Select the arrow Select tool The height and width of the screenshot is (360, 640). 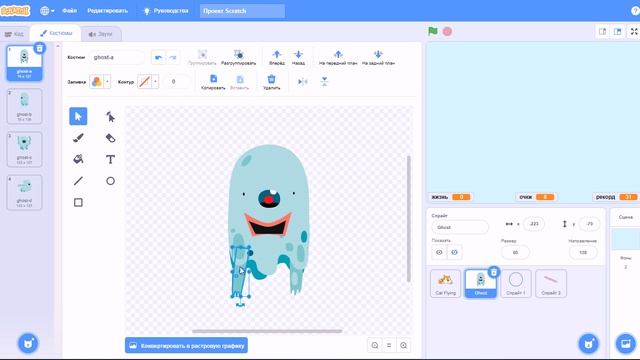pyautogui.click(x=78, y=116)
